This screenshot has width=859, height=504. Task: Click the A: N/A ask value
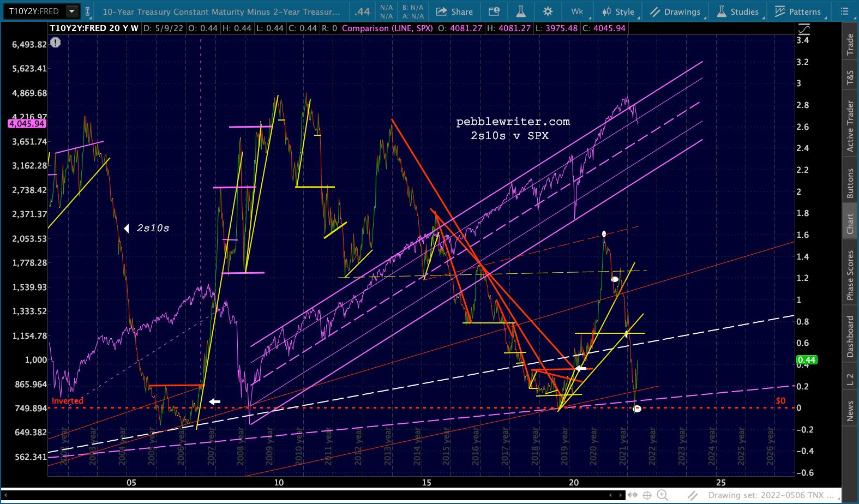coord(413,16)
